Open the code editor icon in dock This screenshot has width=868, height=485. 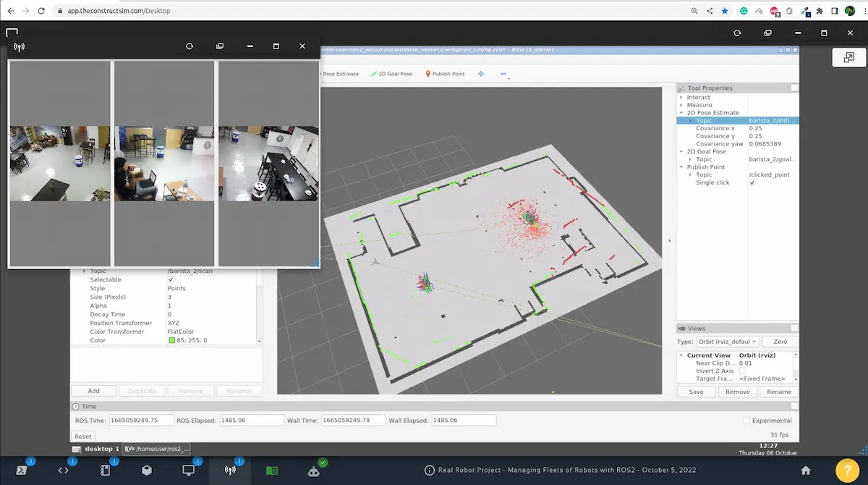(64, 470)
